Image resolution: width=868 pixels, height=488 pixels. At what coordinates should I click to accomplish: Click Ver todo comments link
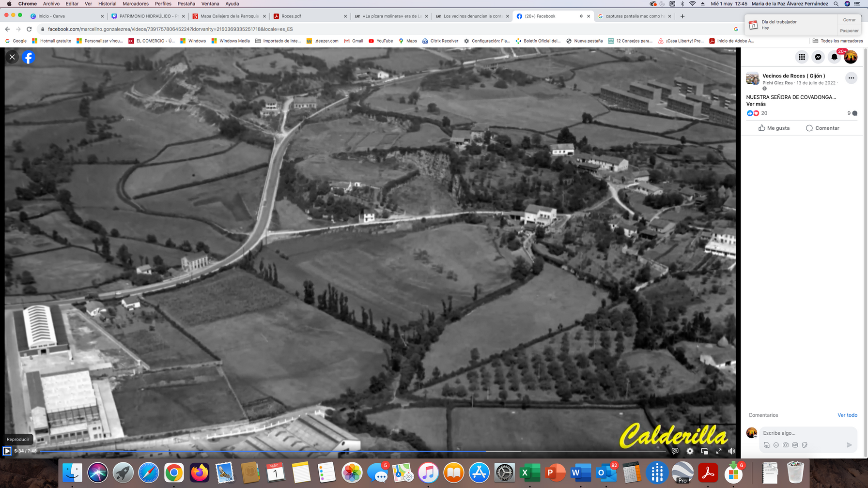847,415
